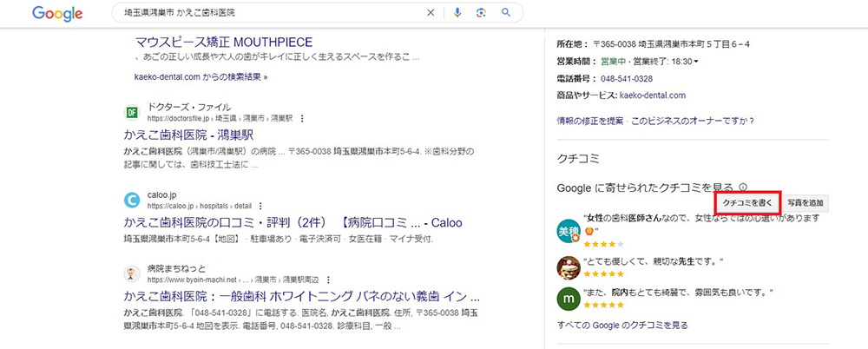Click the info icon beside Google クチコミ heading
Screen dimensions: 868x349
[743, 188]
